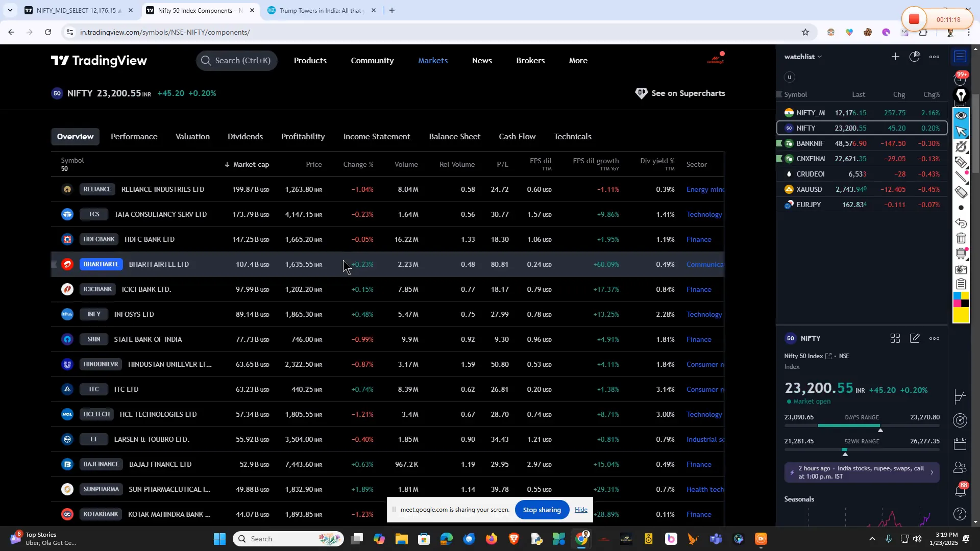This screenshot has width=980, height=551.
Task: Click Stop sharing button
Action: point(542,510)
